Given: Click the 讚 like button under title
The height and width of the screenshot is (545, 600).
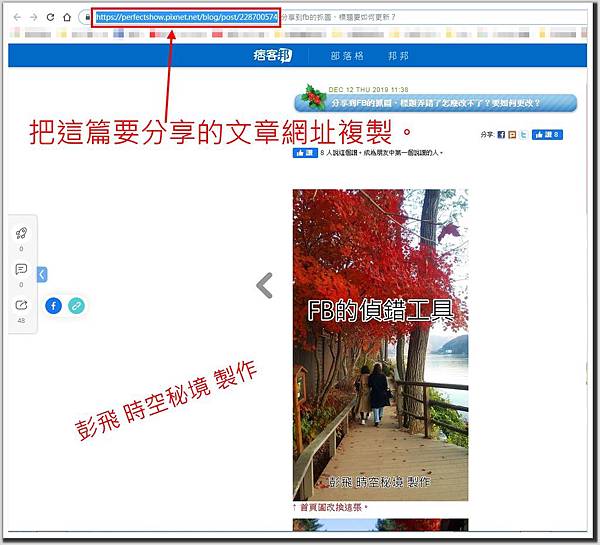Looking at the screenshot, I should (x=305, y=153).
